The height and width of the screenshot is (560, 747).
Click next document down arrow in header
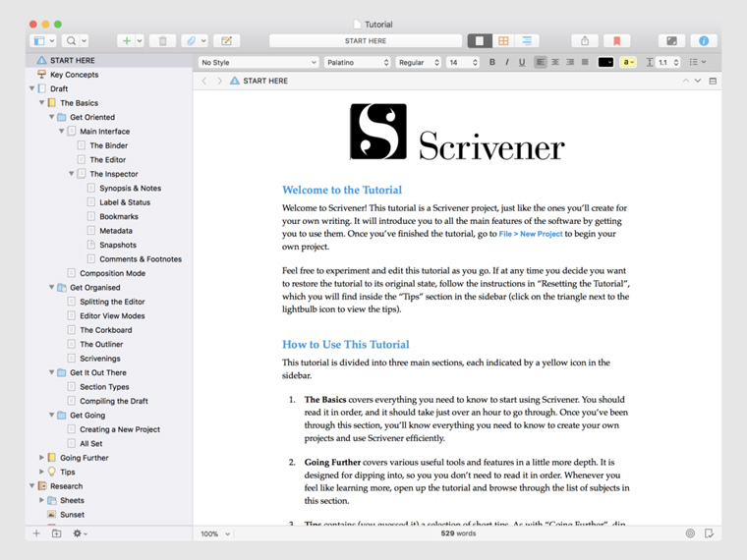pyautogui.click(x=698, y=81)
